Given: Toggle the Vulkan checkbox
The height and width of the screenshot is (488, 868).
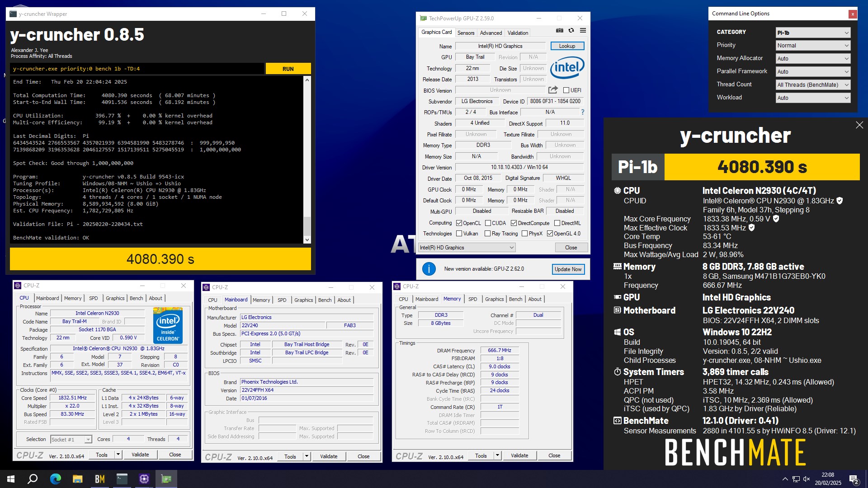Looking at the screenshot, I should point(459,234).
